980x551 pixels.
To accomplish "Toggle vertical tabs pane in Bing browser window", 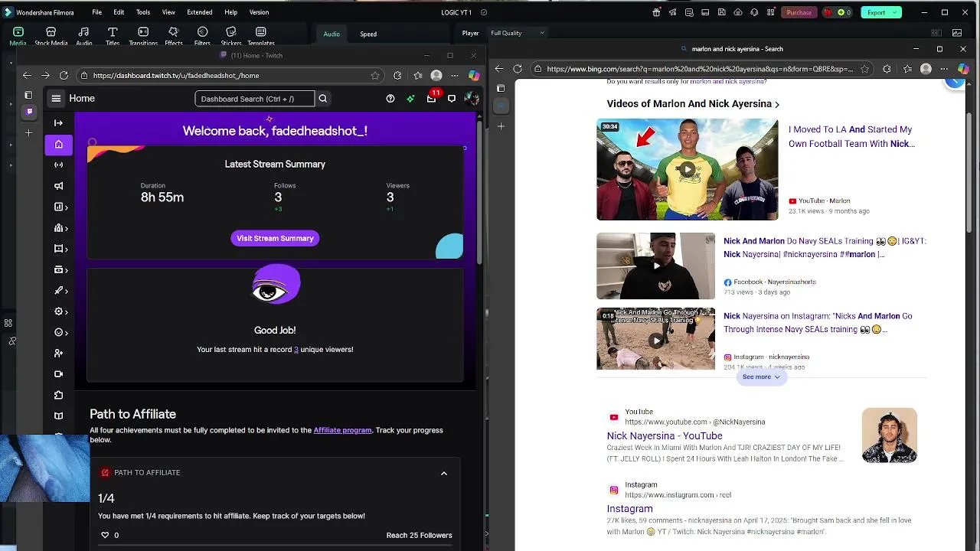I will [x=501, y=88].
